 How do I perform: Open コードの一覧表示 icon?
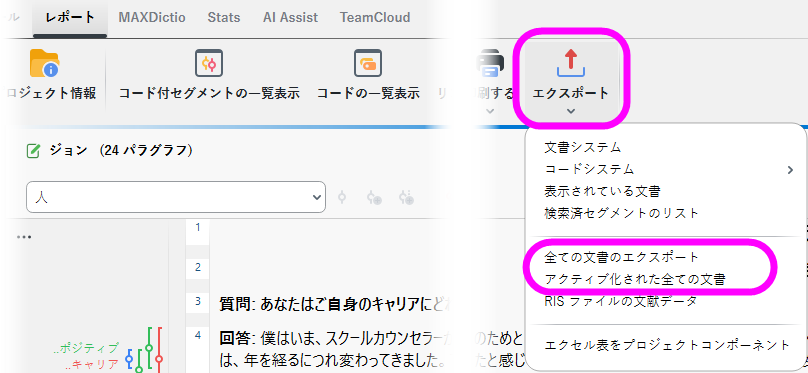click(x=367, y=63)
